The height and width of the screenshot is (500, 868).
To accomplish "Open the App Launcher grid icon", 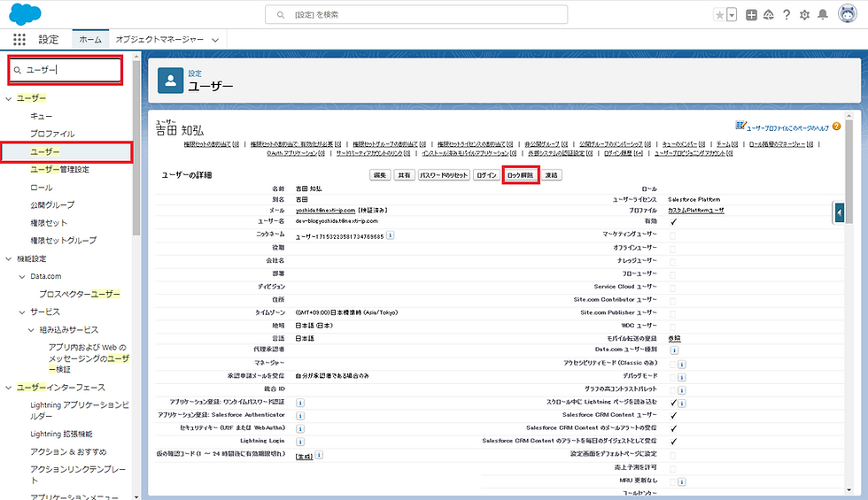I will pyautogui.click(x=19, y=39).
